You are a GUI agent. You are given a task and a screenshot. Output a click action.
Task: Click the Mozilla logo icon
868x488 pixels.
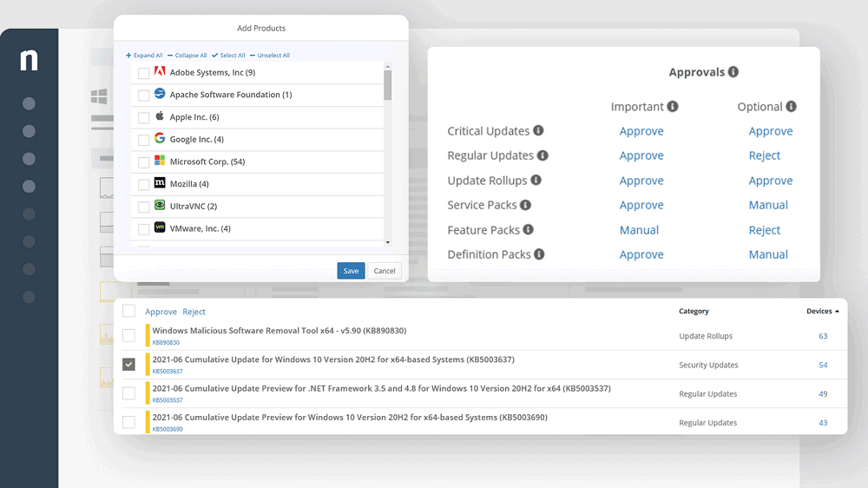tap(160, 182)
